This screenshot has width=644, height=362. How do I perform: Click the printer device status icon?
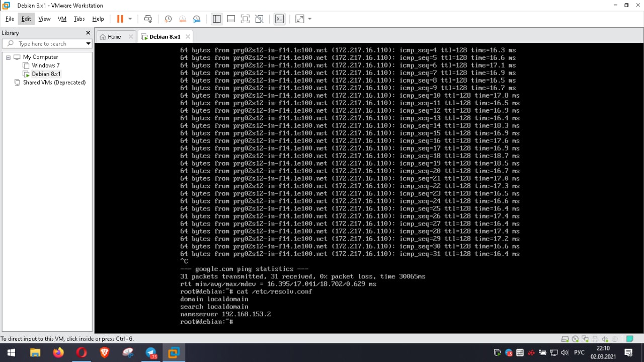pos(595,339)
